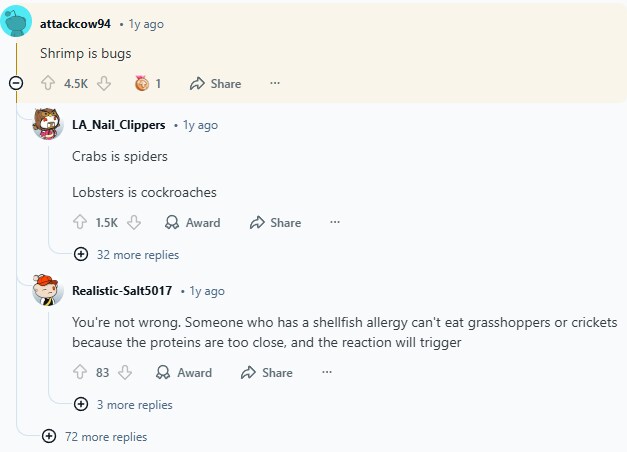Image resolution: width=627 pixels, height=452 pixels.
Task: Upvote the "Crabs is spiders" comment
Action: pos(80,223)
